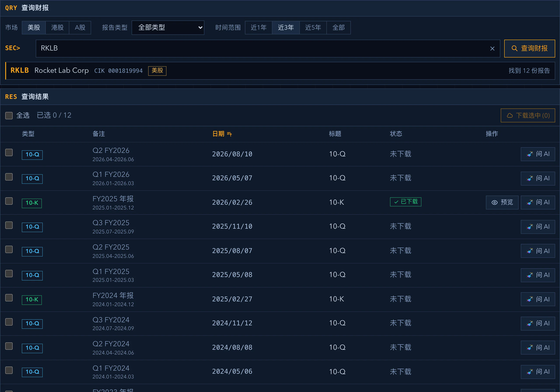Ask AI about the FY2024 年报 report
This screenshot has width=560, height=392.
click(538, 299)
